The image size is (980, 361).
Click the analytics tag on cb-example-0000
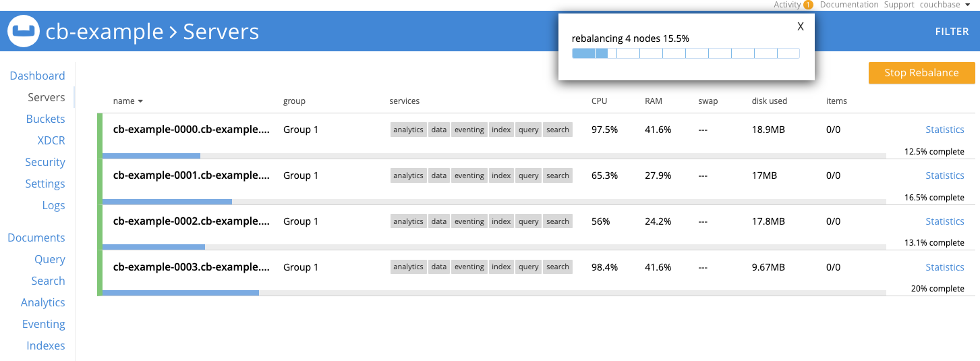(x=408, y=130)
